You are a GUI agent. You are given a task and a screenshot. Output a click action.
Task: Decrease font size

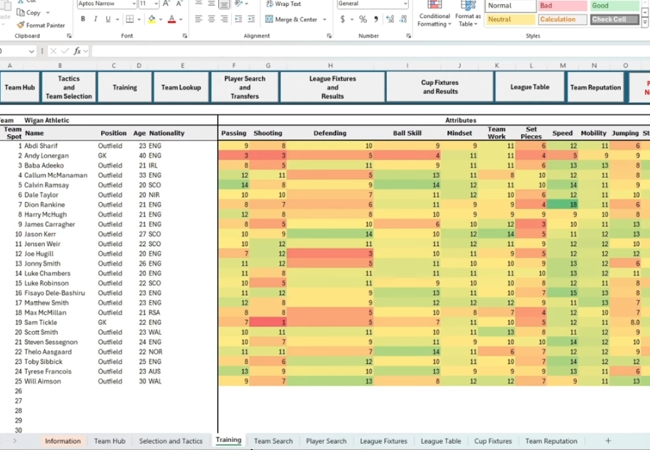coord(179,4)
